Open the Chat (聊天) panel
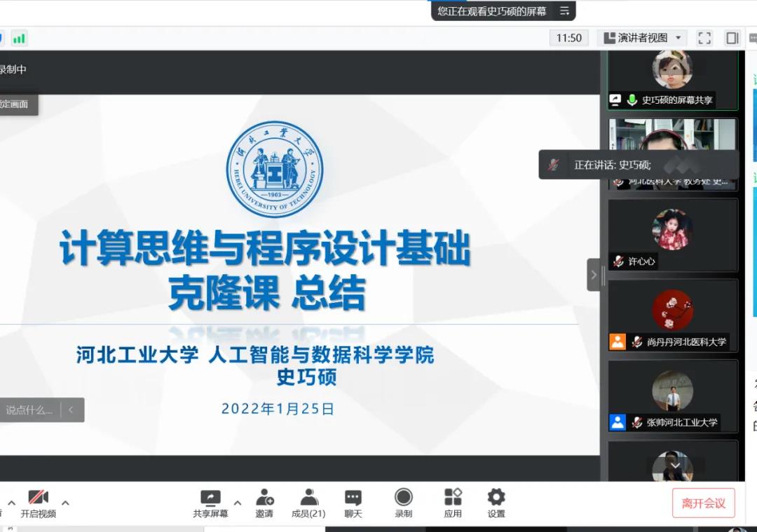 click(353, 498)
